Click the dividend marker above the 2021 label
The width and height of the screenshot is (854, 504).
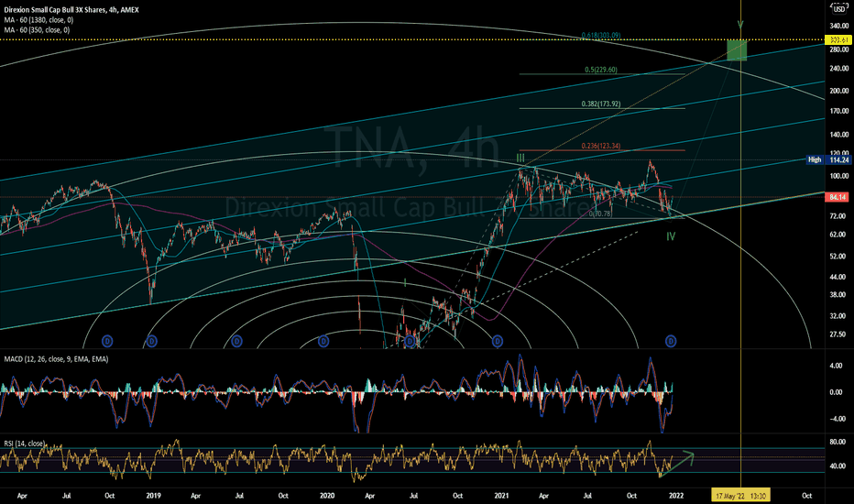point(498,342)
